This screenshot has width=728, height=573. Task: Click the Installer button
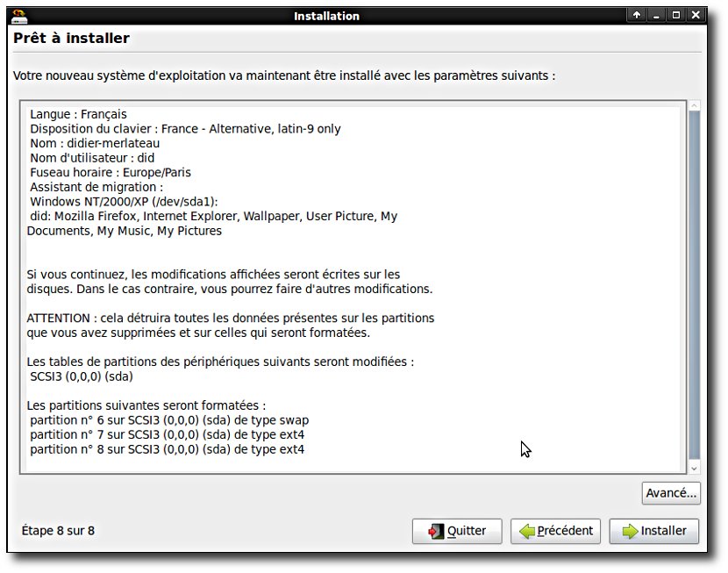click(653, 531)
